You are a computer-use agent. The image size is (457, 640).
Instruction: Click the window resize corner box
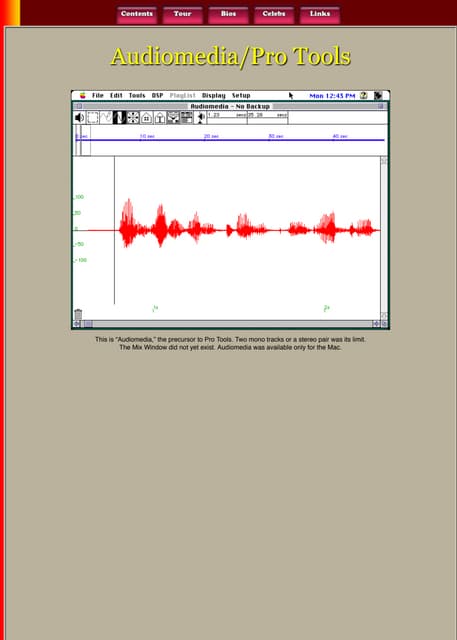[384, 324]
